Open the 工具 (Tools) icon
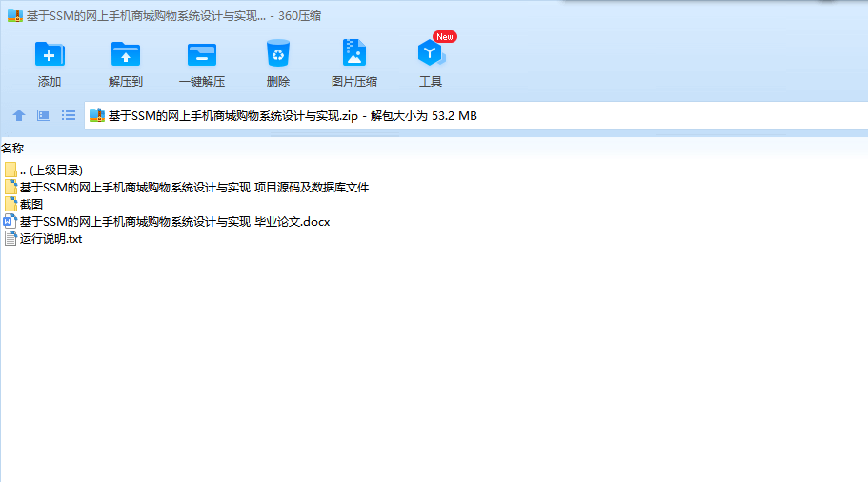Screen dimensions: 868x482 point(431,53)
